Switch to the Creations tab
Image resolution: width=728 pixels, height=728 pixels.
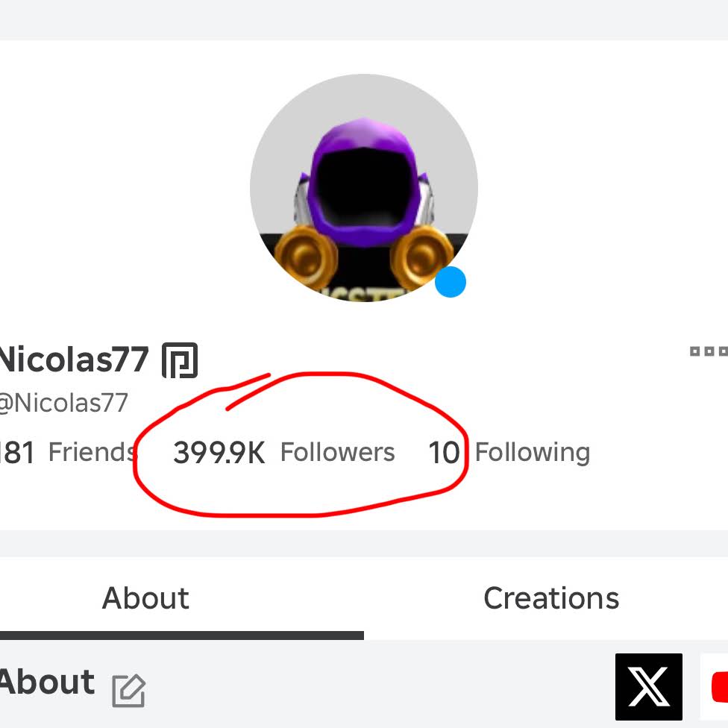point(551,598)
